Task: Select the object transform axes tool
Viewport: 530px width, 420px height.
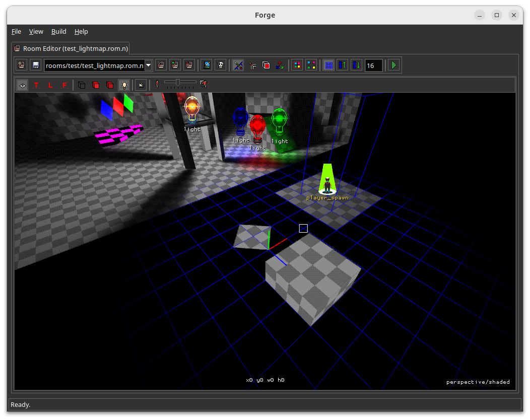Action: tap(280, 65)
